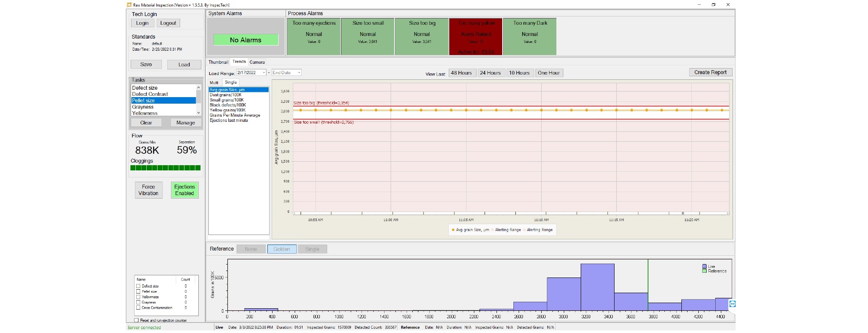Enable Reset and run ejection counter
Screen dimensions: 868x333
136,320
